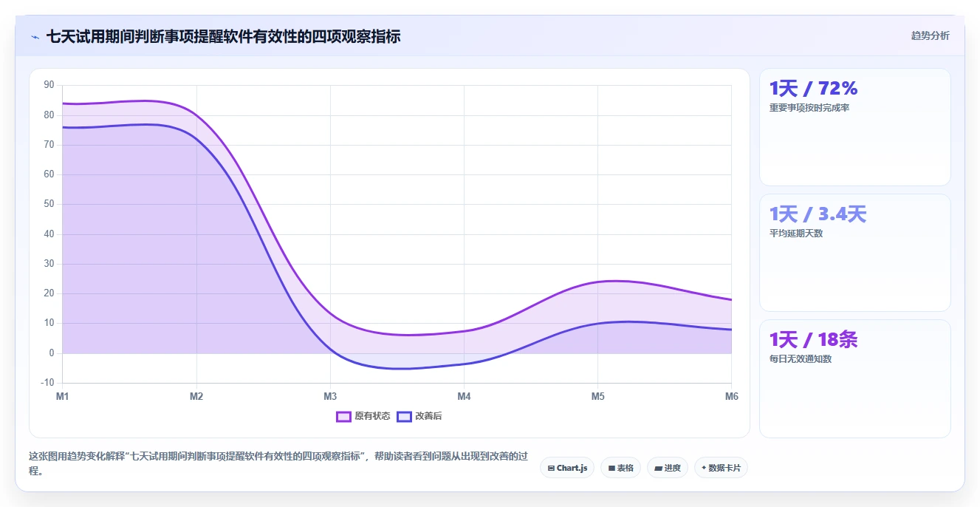Click the M1 axis label
980x507 pixels.
[63, 397]
